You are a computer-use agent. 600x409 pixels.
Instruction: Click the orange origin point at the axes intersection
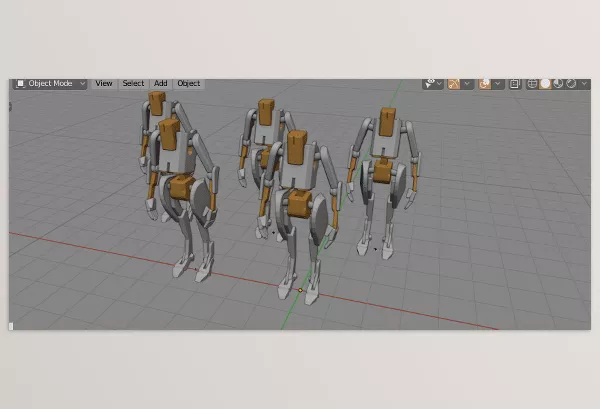pyautogui.click(x=300, y=290)
